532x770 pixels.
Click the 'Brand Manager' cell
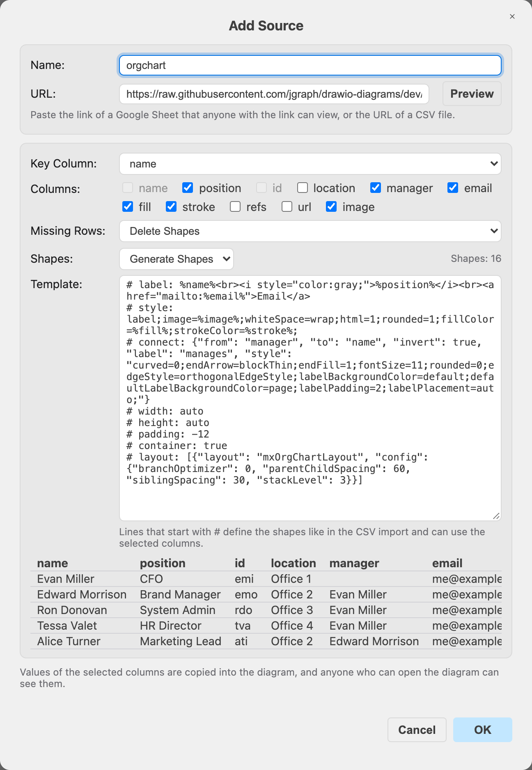point(180,594)
